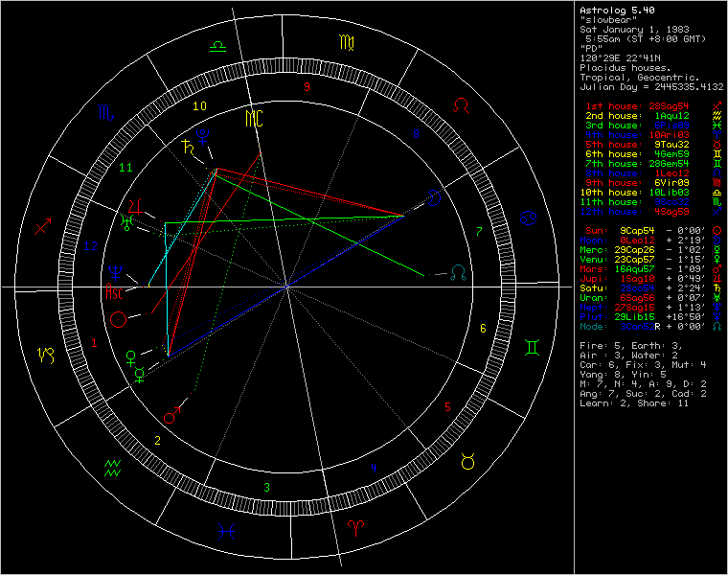The height and width of the screenshot is (575, 728).
Task: Click house number 9 in the wheel
Action: click(x=307, y=87)
